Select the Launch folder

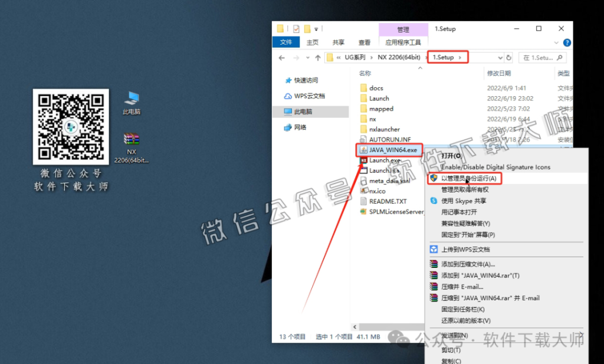click(x=379, y=99)
